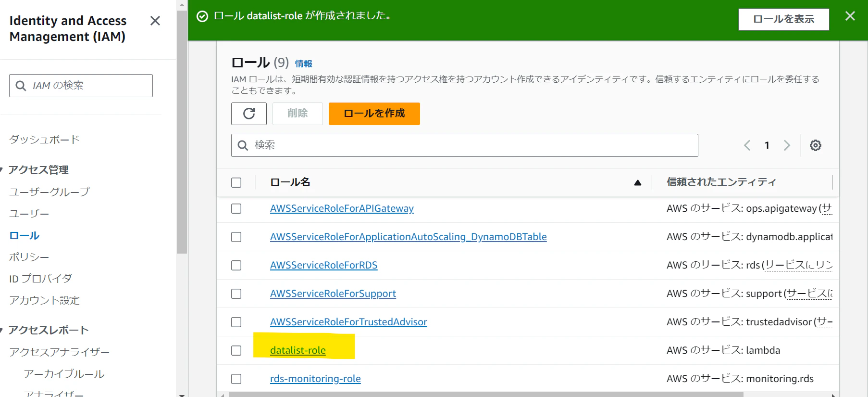Viewport: 868px width, 397px height.
Task: Check the AWSServiceRoleForApplicationAutoScaling_DynamoDBTable checkbox
Action: (x=236, y=237)
